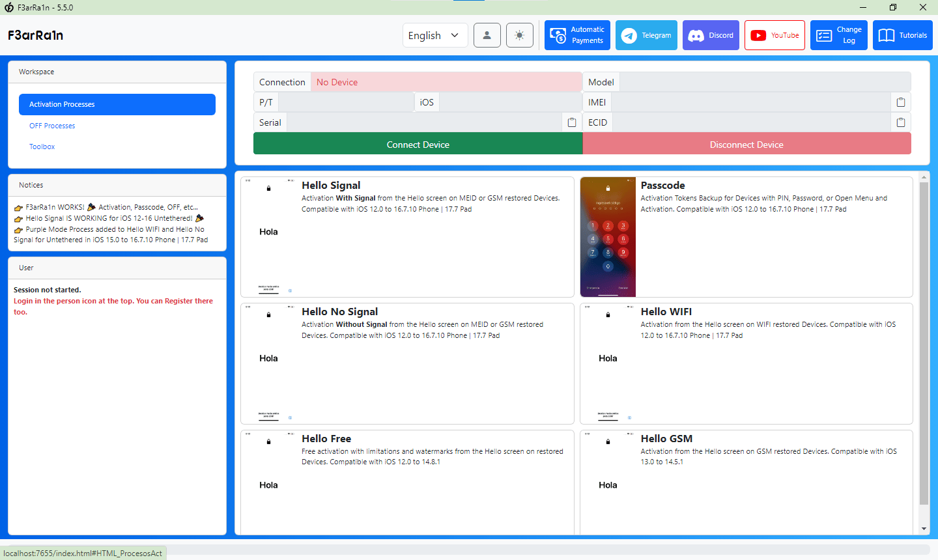Open the YouTube channel button
The width and height of the screenshot is (938, 560).
775,35
